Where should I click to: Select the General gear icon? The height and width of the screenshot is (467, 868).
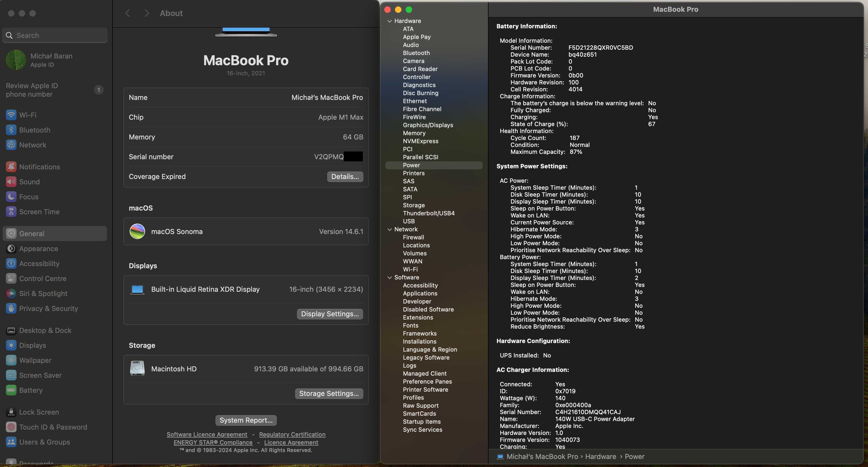point(11,233)
